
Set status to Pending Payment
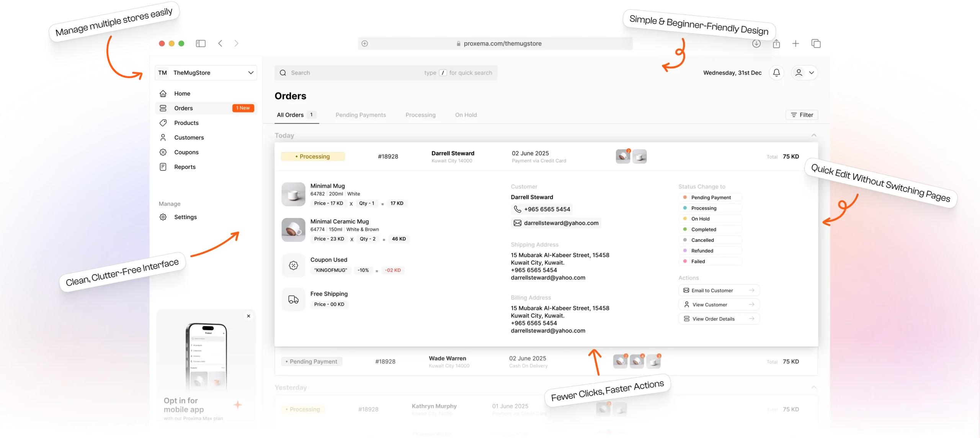(x=710, y=198)
